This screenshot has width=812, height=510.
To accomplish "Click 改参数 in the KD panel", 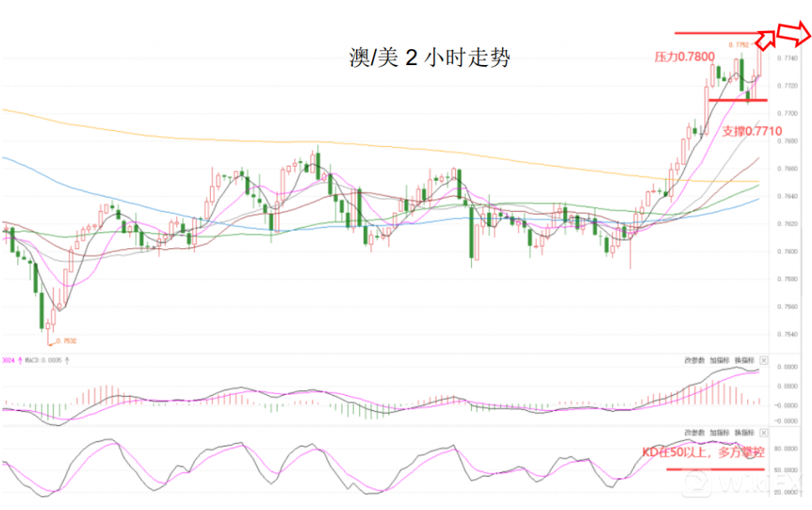I will [695, 432].
